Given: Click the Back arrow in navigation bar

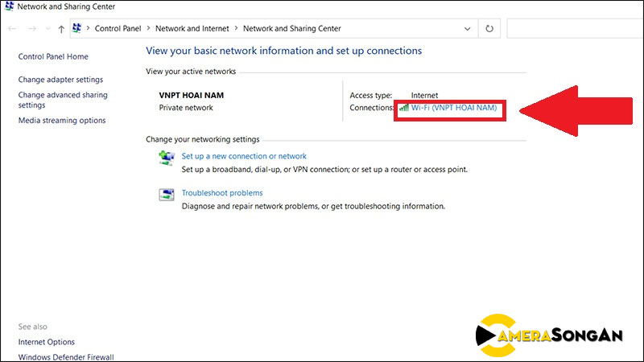Looking at the screenshot, I should point(10,28).
